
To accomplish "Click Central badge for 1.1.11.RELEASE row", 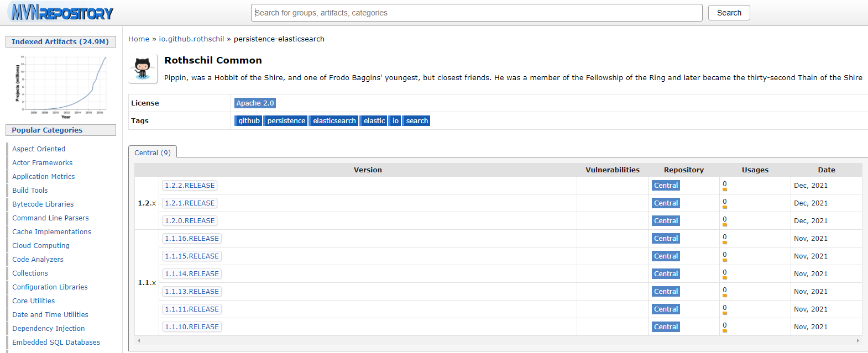I will tap(666, 309).
